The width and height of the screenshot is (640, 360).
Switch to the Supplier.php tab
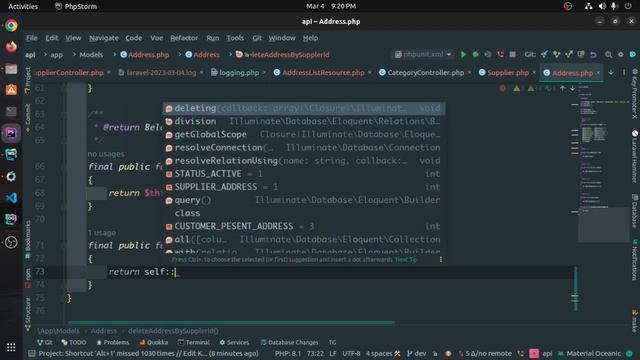[508, 73]
